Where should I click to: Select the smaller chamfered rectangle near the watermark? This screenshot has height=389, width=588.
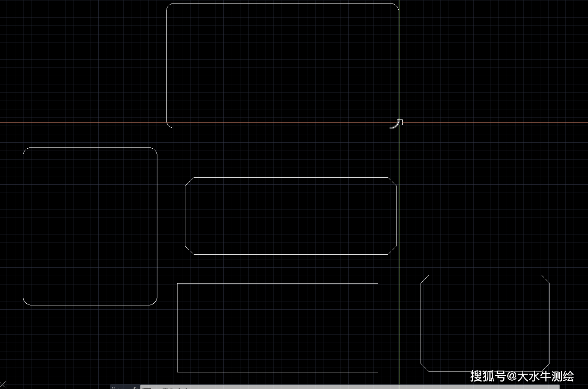pos(485,323)
